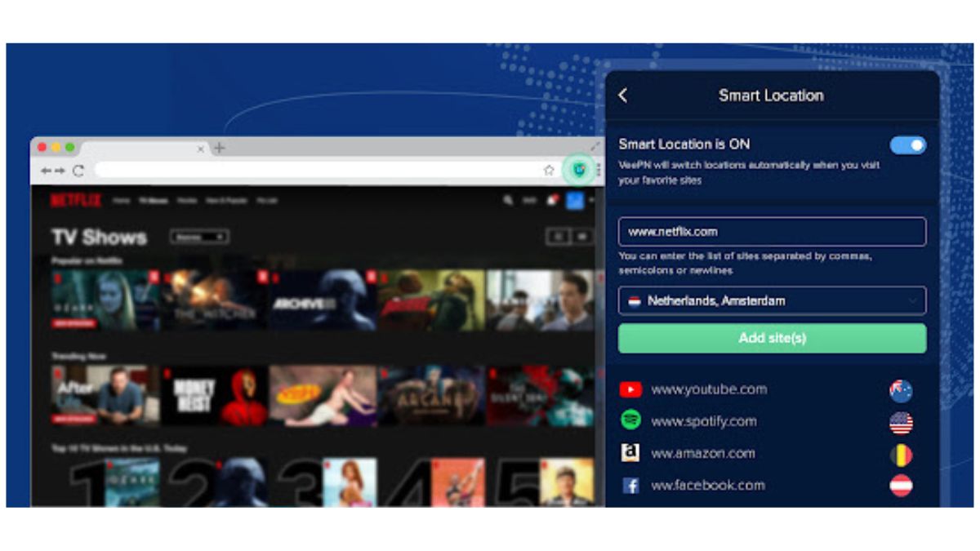This screenshot has height=551, width=980.
Task: Open the Arcane thumbnail
Action: 431,396
